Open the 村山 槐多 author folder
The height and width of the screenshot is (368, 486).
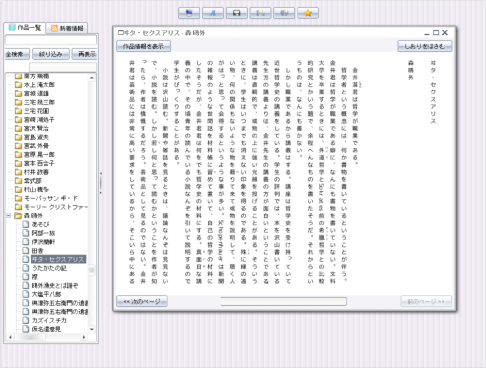tap(36, 189)
